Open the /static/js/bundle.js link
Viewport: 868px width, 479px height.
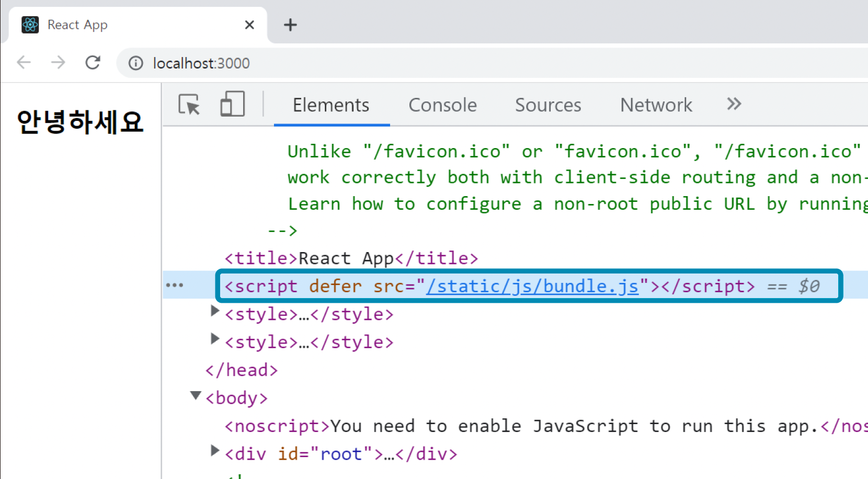[x=532, y=286]
